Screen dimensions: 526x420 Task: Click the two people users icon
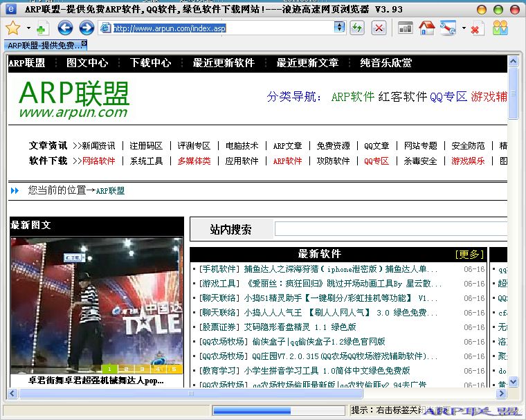500,28
